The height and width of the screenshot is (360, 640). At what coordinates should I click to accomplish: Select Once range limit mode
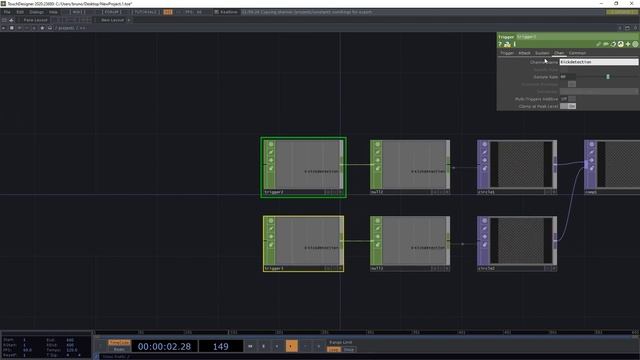pyautogui.click(x=349, y=349)
